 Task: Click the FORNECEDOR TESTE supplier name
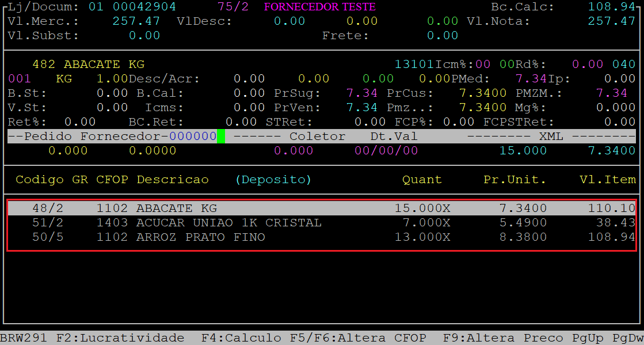(x=319, y=7)
